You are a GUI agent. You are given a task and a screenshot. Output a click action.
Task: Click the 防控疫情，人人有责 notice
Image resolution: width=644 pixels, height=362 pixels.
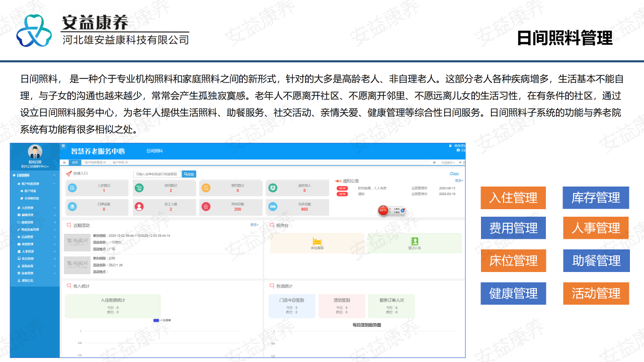[x=372, y=188]
